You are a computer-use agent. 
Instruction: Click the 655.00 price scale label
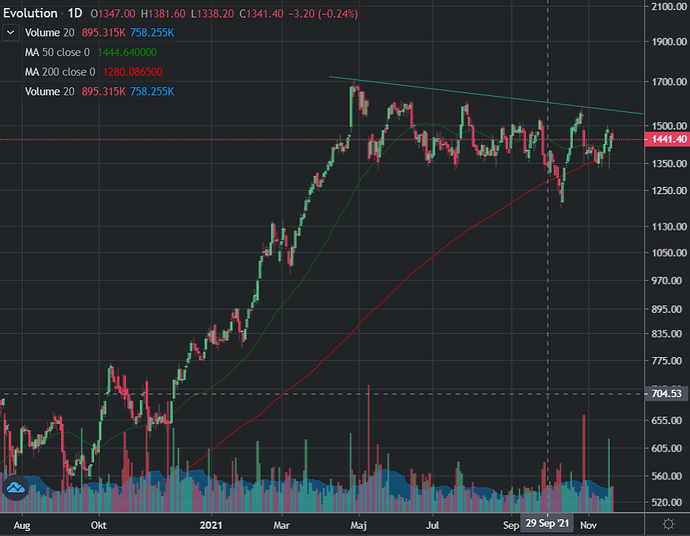(x=667, y=420)
